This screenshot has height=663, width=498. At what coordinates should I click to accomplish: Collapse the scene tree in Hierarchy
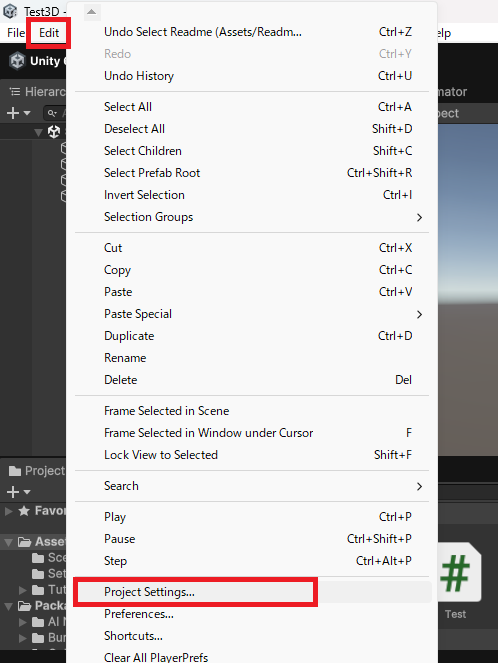click(38, 132)
